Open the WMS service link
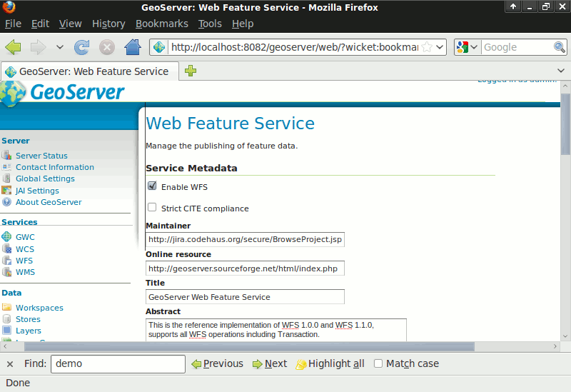 click(x=25, y=272)
